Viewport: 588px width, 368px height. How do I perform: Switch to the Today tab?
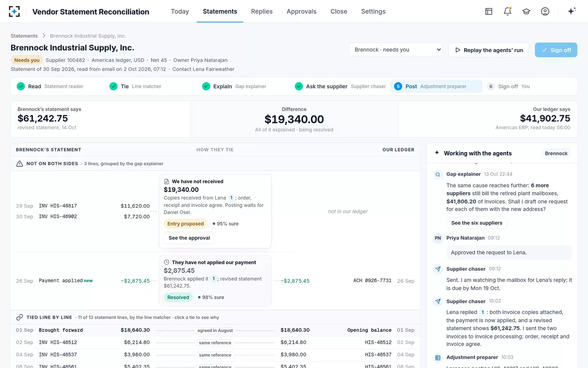tap(180, 11)
